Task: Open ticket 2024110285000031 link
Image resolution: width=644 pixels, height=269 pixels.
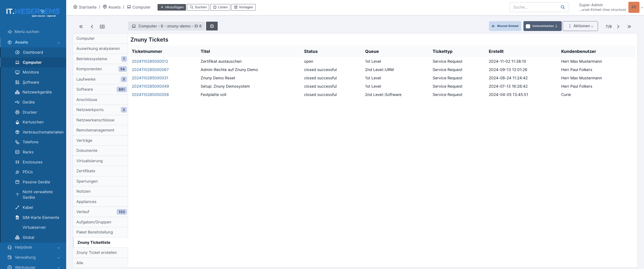Action: point(150,78)
